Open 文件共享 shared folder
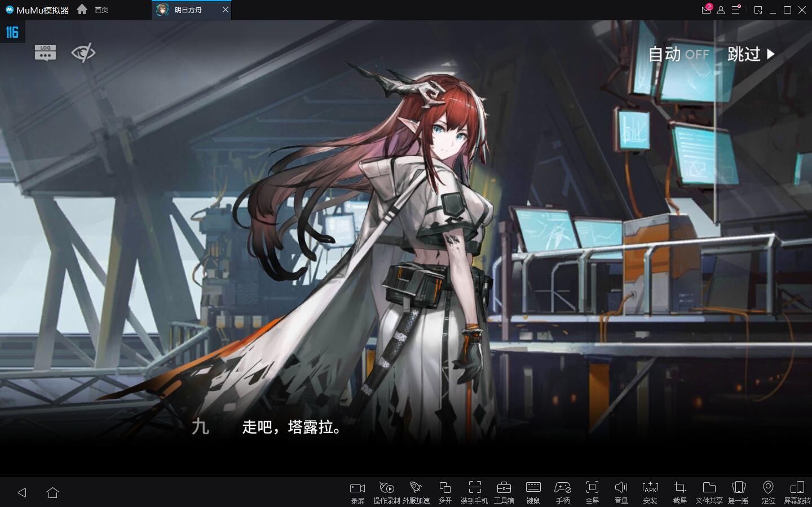 pyautogui.click(x=709, y=492)
